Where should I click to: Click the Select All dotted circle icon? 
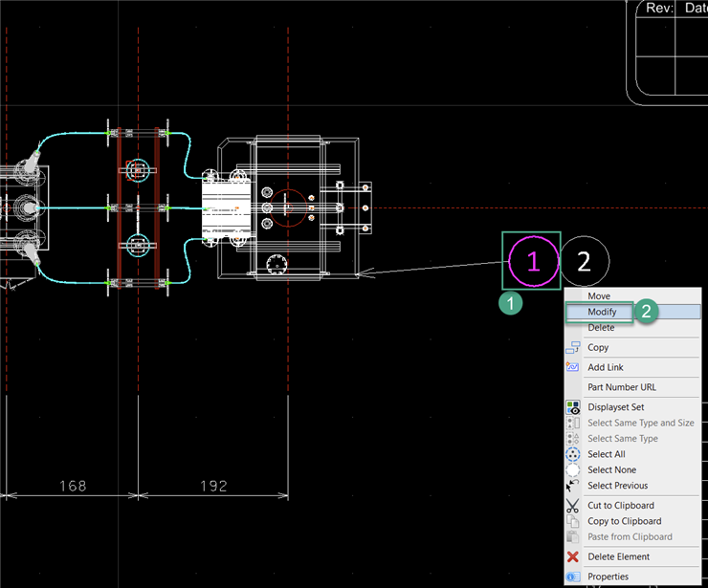pyautogui.click(x=573, y=454)
